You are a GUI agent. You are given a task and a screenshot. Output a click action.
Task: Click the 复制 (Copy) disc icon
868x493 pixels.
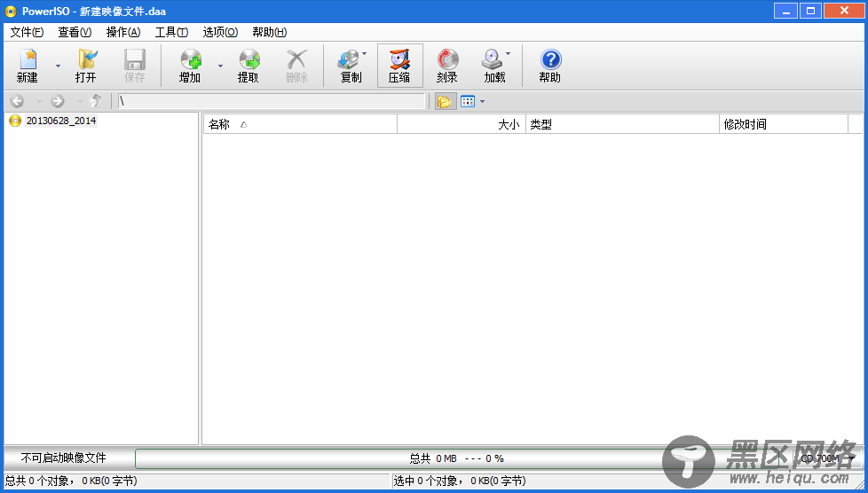point(349,59)
